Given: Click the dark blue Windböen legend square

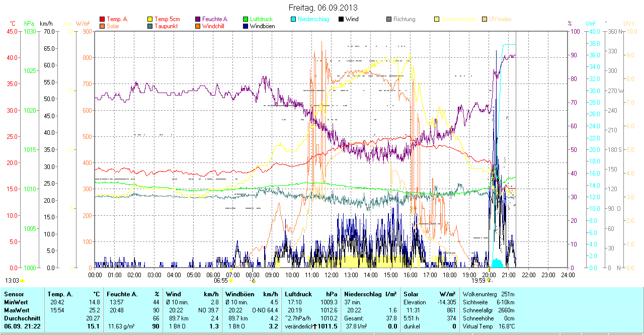Looking at the screenshot, I should click(246, 26).
